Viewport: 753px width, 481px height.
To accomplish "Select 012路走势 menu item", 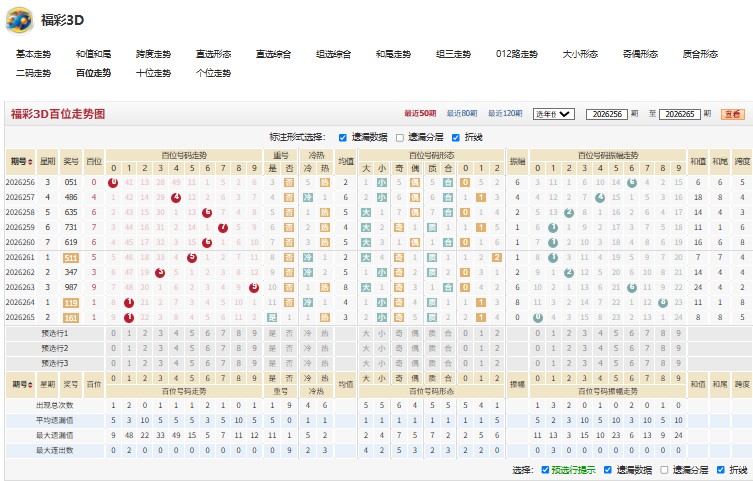I will [517, 54].
